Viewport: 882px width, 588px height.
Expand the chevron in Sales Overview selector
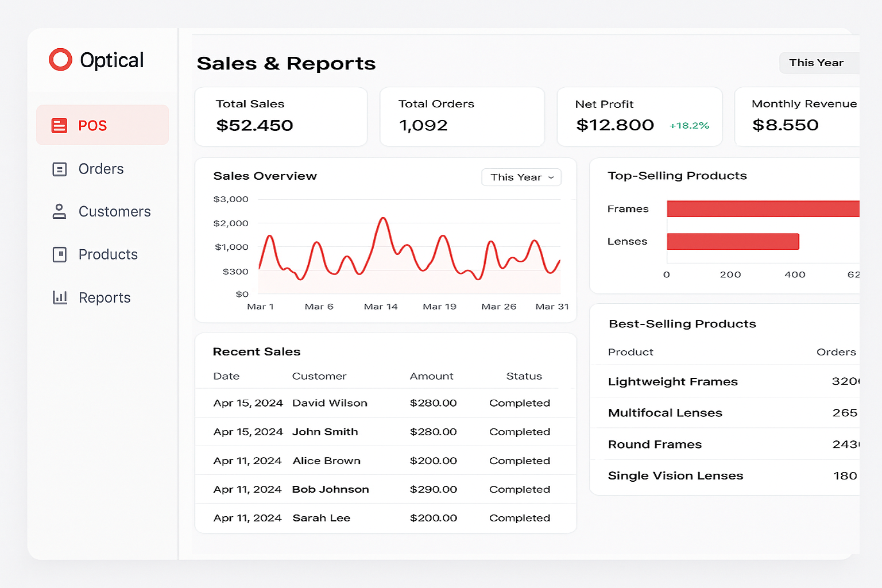551,177
